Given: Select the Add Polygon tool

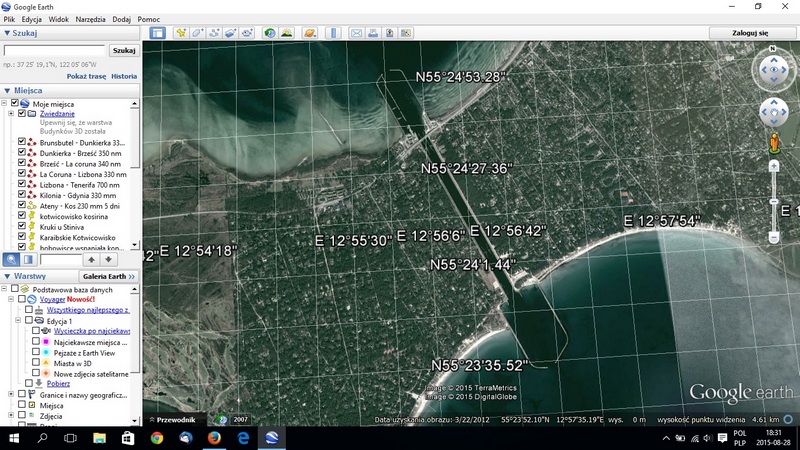Looking at the screenshot, I should (x=197, y=33).
